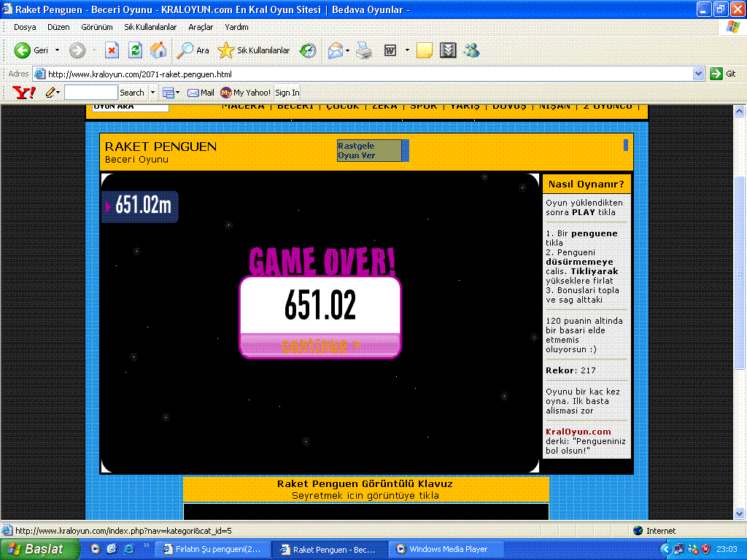Expand the back button history dropdown
This screenshot has width=747, height=560.
[x=57, y=50]
